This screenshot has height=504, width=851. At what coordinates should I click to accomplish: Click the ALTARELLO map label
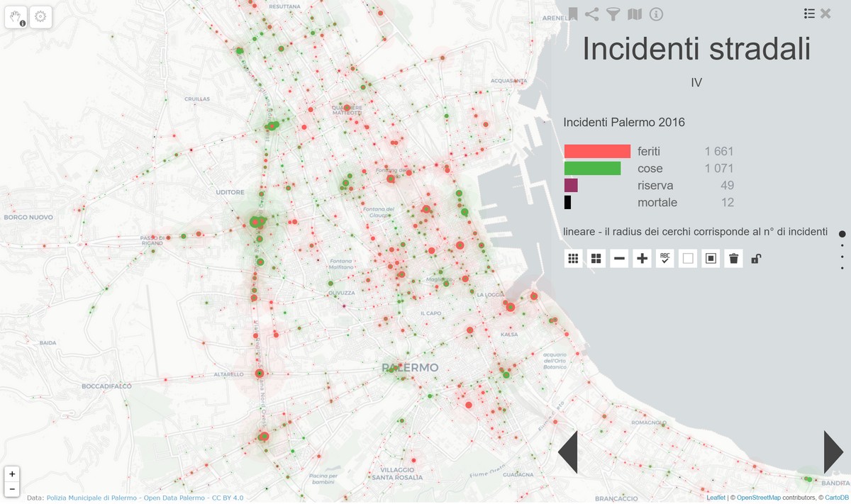(229, 374)
